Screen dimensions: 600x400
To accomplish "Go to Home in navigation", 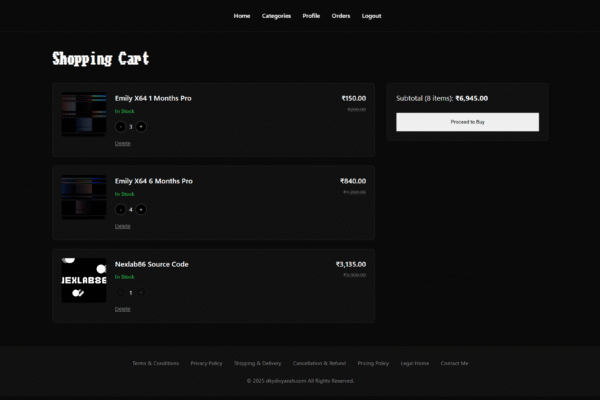I will 242,16.
